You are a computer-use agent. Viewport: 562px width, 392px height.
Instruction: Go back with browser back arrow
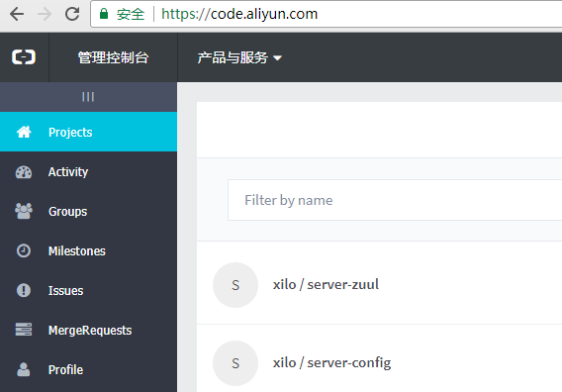17,14
